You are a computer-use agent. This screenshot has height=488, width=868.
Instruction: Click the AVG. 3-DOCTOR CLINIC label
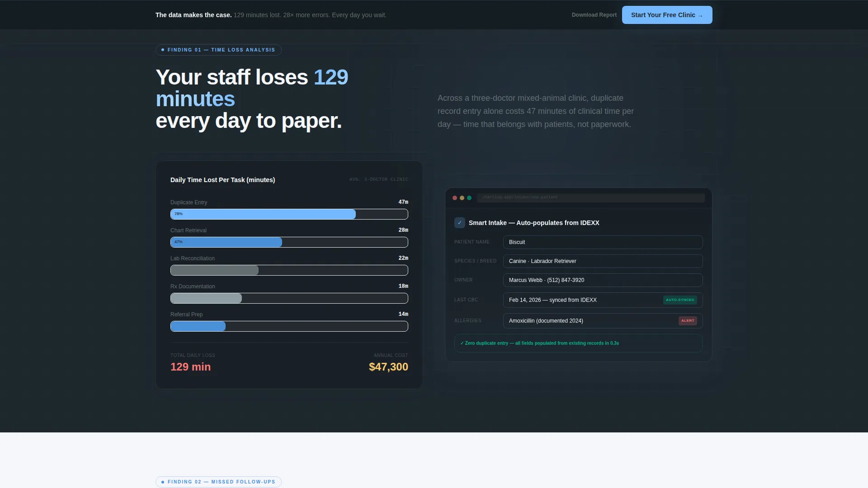click(378, 179)
